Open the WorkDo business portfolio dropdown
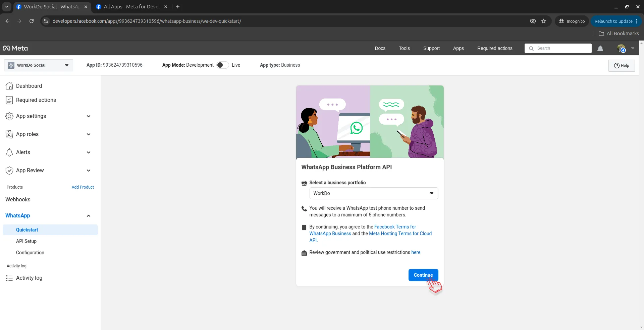Image resolution: width=644 pixels, height=330 pixels. tap(374, 193)
